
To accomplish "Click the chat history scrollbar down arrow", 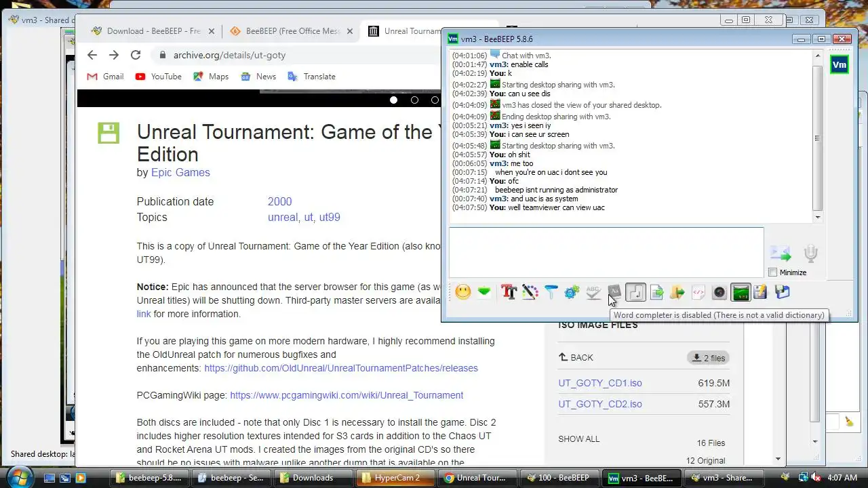I will 817,218.
